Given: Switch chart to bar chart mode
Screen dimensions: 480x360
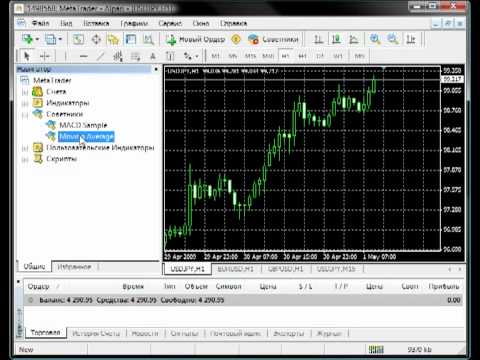Looking at the screenshot, I should coord(318,39).
